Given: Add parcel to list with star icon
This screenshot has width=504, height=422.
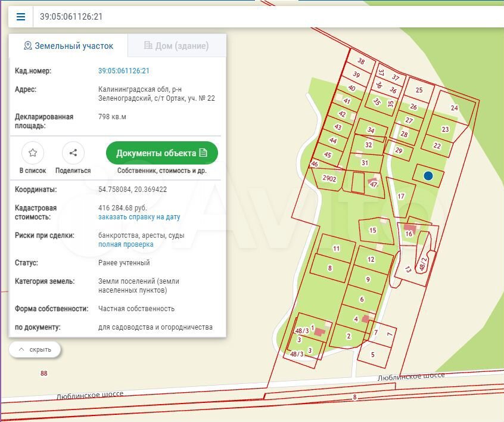Looking at the screenshot, I should point(33,153).
